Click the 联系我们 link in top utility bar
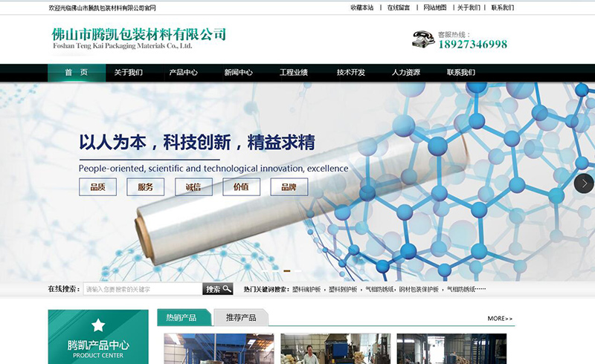The width and height of the screenshot is (595, 364). 503,7
